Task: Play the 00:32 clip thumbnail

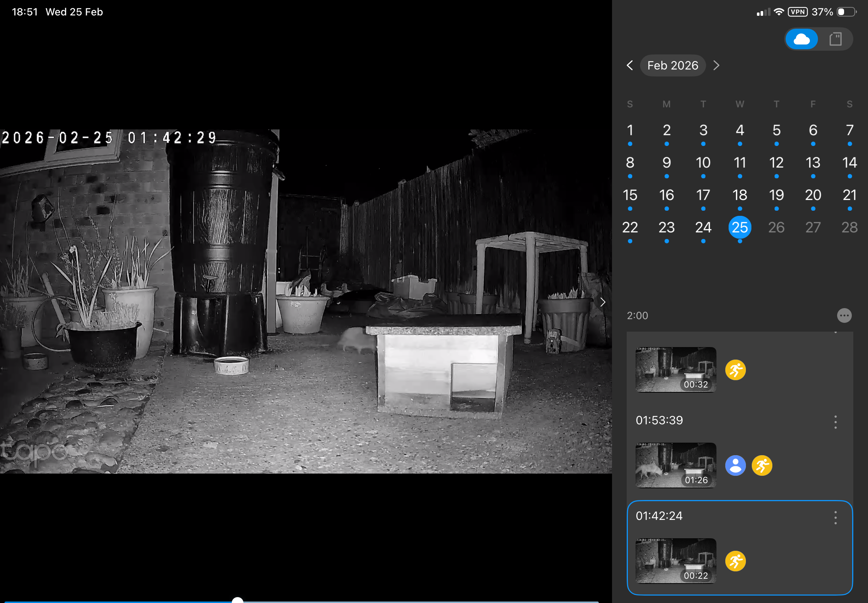Action: pyautogui.click(x=676, y=370)
